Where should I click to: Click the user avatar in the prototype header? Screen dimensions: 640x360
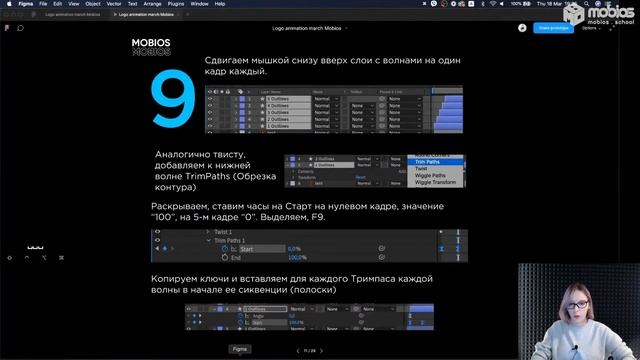coord(522,28)
